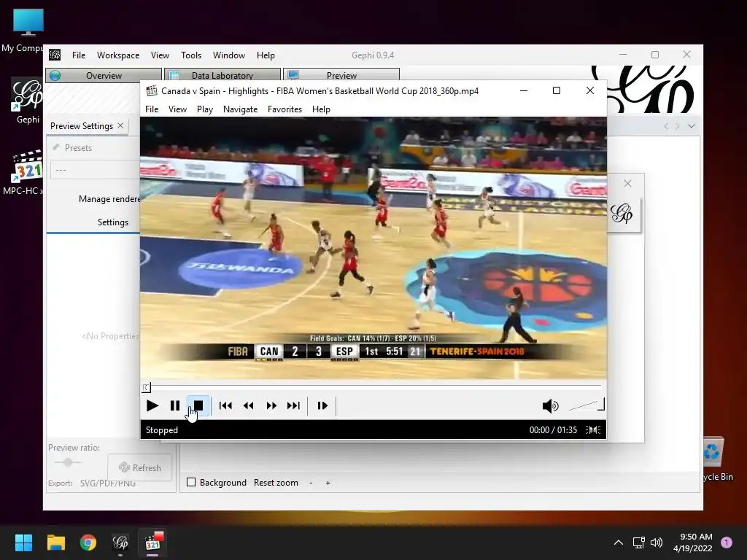Pause the video in MPC-HC

click(x=175, y=405)
